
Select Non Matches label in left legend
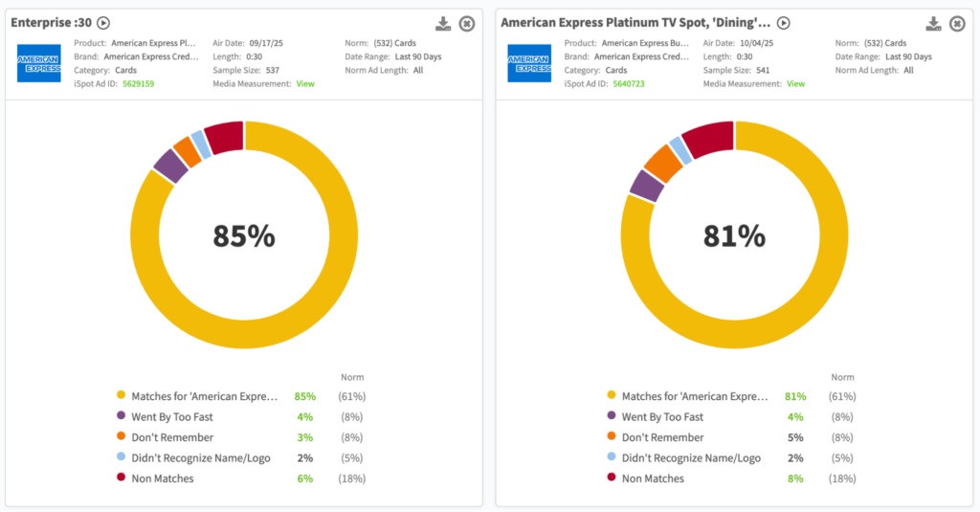coord(163,479)
